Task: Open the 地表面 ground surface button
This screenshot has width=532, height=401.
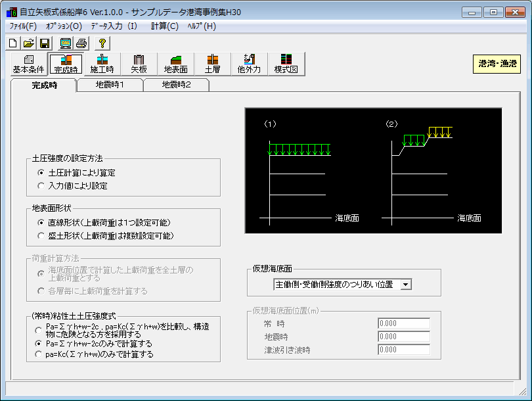Action: (176, 64)
